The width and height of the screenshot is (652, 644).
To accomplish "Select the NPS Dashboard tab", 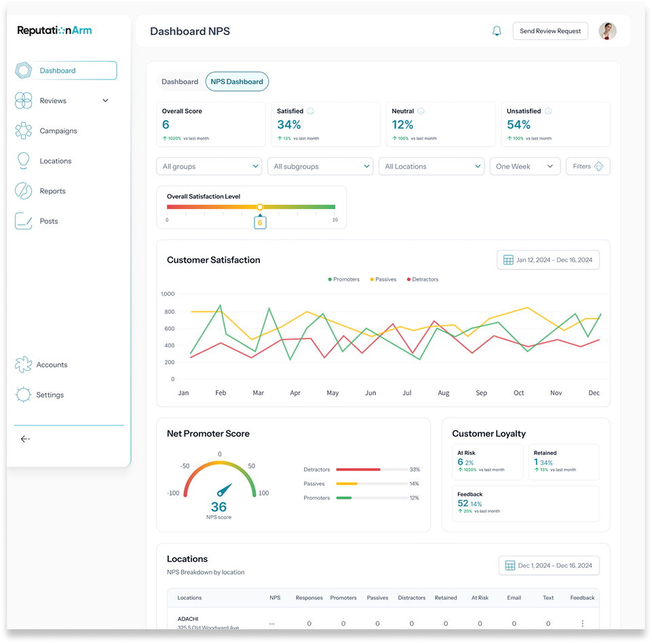I will [237, 81].
